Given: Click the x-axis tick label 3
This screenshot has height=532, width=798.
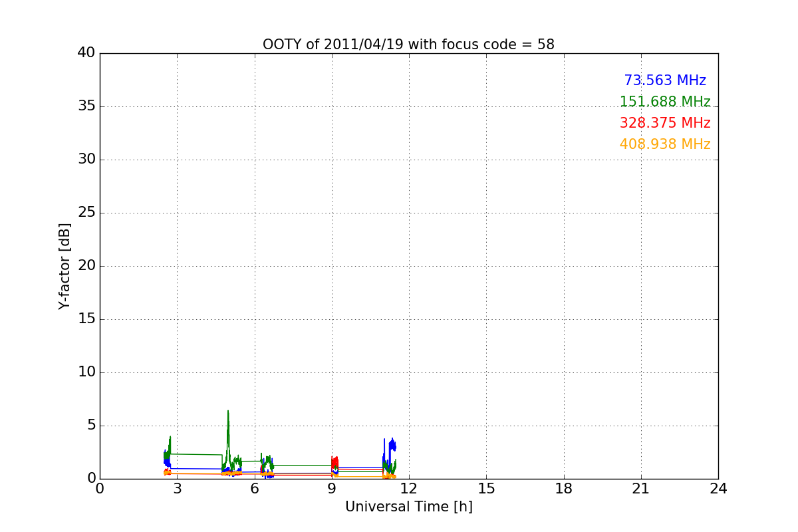Looking at the screenshot, I should pyautogui.click(x=177, y=489).
